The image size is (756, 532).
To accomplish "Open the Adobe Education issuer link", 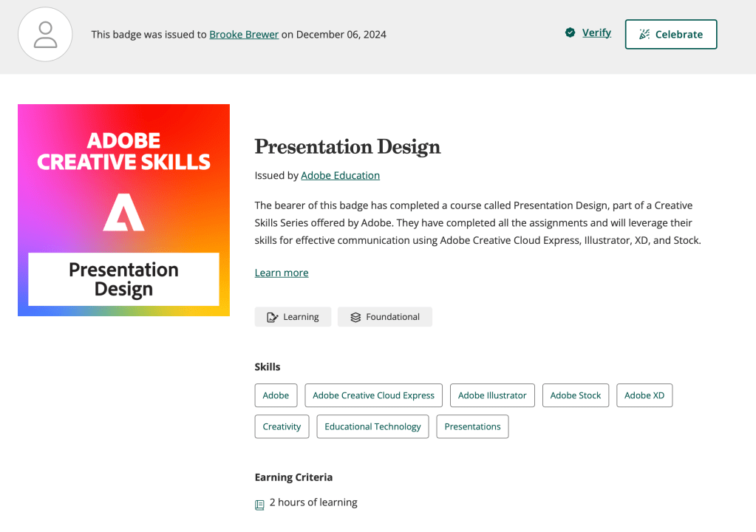I will coord(340,176).
